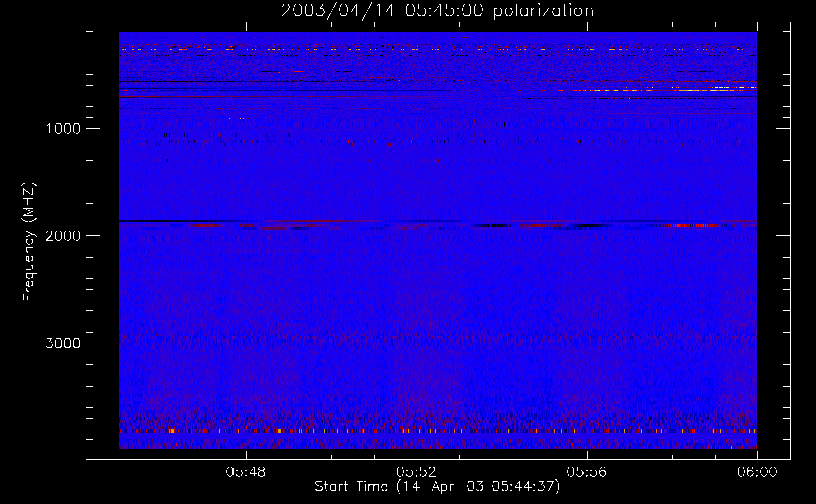Click the 05:52 time tick label
This screenshot has height=504, width=816.
pos(417,472)
